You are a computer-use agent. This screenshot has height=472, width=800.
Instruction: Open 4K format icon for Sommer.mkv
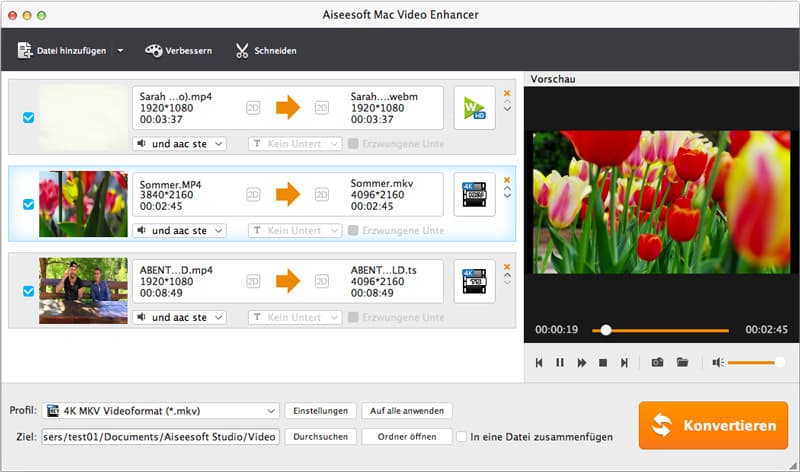[474, 194]
